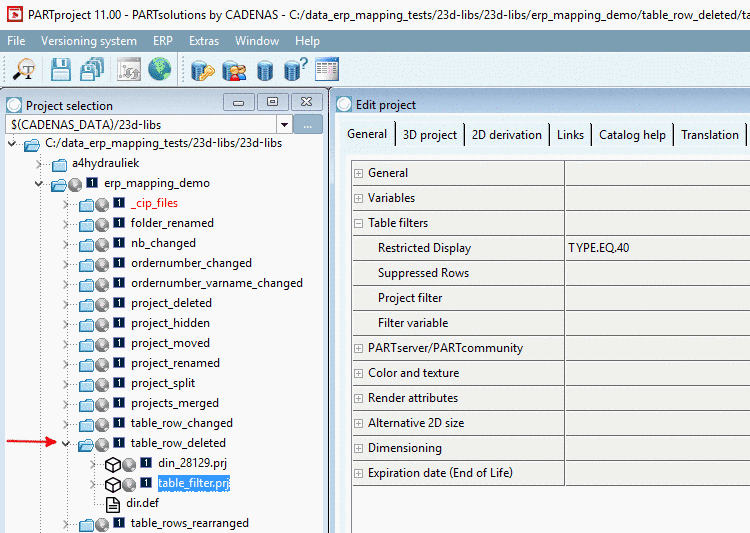
Task: Expand the Dimensioning section
Action: [358, 448]
